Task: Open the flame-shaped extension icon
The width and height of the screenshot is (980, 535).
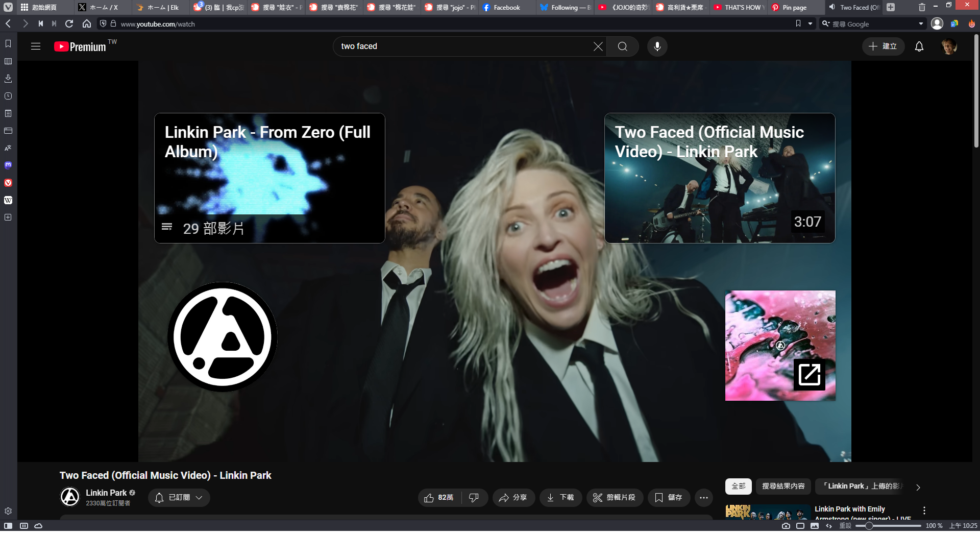Action: pos(972,23)
